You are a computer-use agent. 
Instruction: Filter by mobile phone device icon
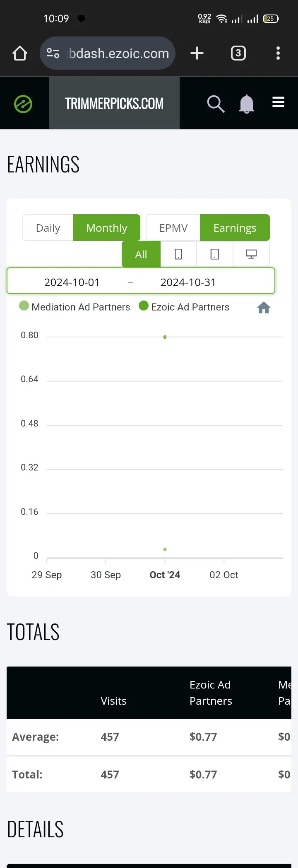point(178,254)
